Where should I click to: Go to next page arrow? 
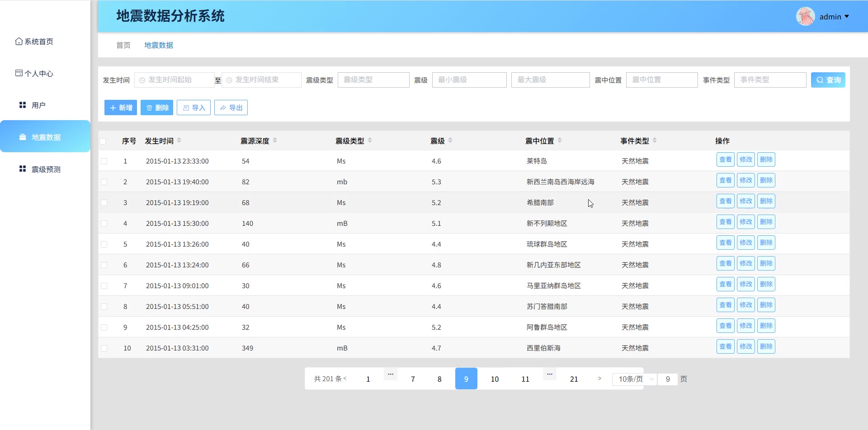tap(599, 379)
